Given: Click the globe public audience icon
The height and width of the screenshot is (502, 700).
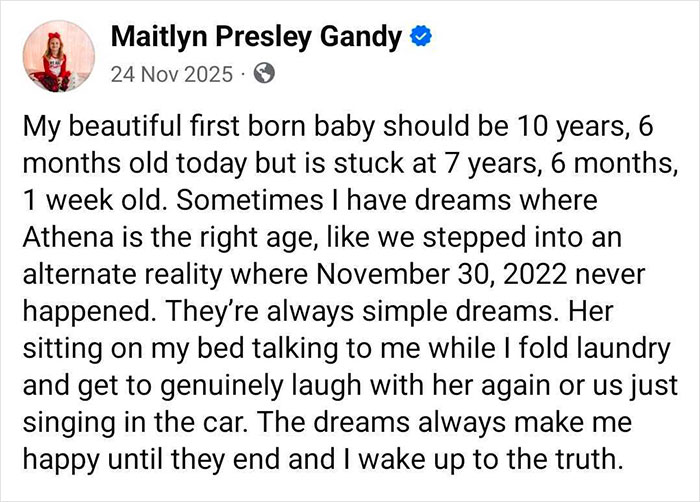Looking at the screenshot, I should (266, 73).
